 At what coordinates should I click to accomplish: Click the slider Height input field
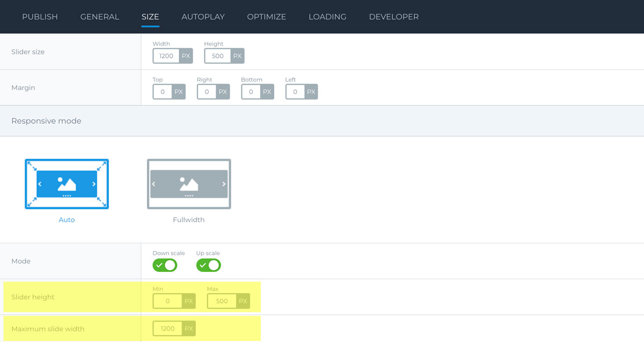(x=217, y=56)
